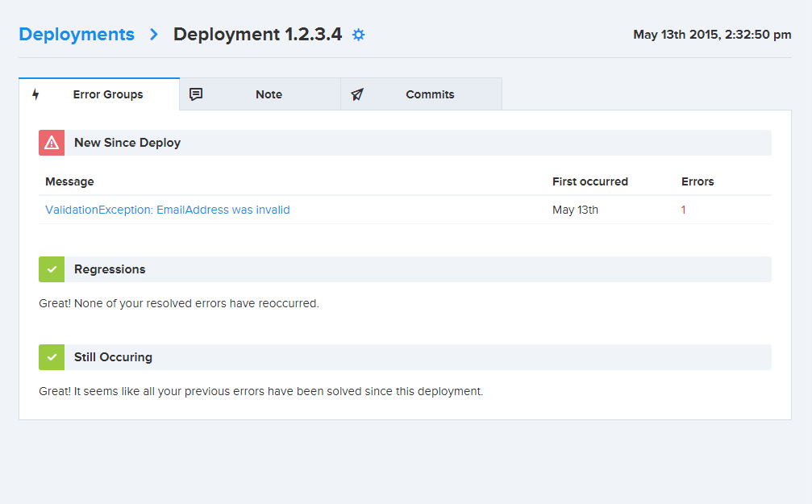
Task: Open the ValidationException EmailAddress was invalid error
Action: pyautogui.click(x=168, y=210)
